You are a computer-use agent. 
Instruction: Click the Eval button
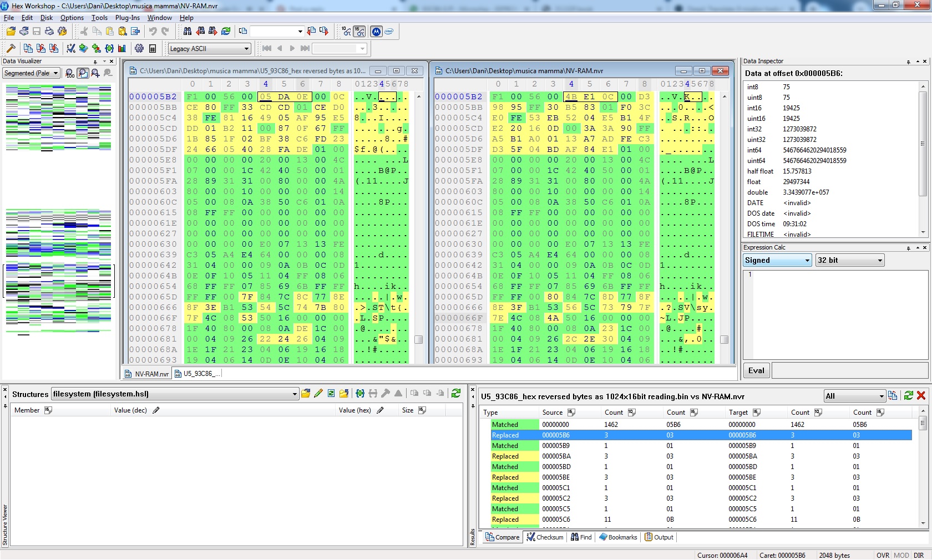[x=756, y=370]
